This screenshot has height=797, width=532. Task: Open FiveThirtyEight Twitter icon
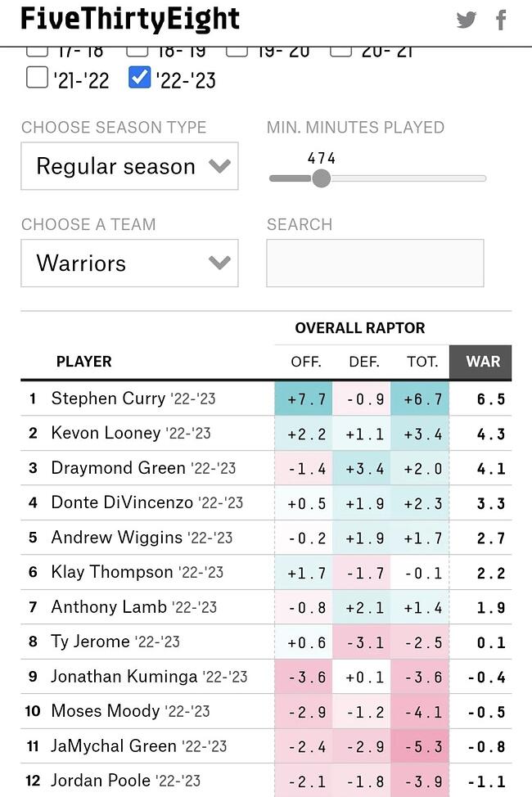click(467, 20)
